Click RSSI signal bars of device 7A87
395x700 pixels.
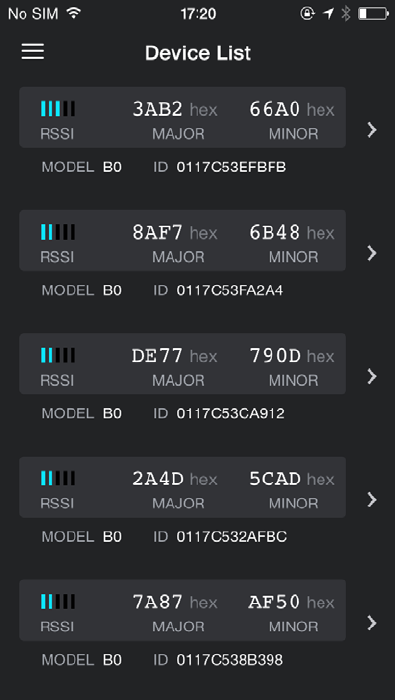pos(58,601)
